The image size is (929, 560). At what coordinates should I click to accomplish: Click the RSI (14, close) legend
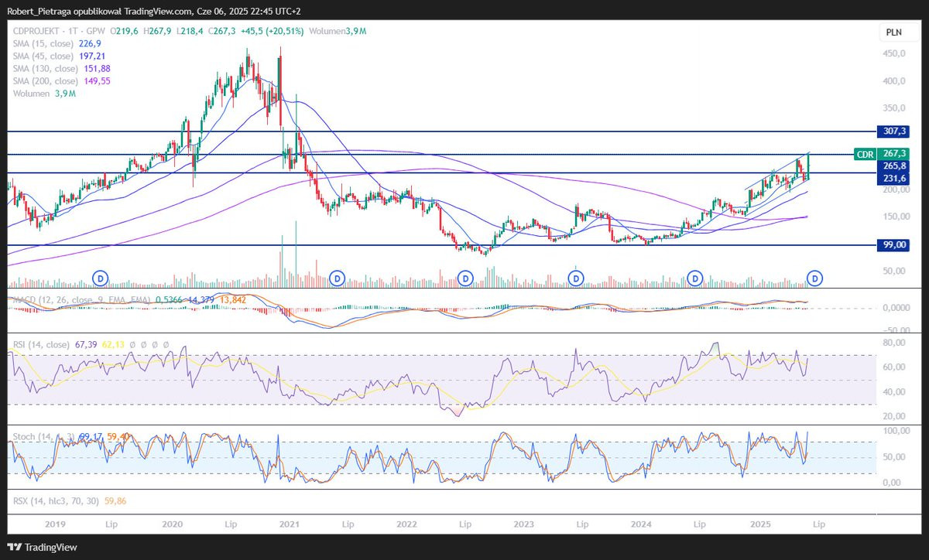tap(42, 343)
